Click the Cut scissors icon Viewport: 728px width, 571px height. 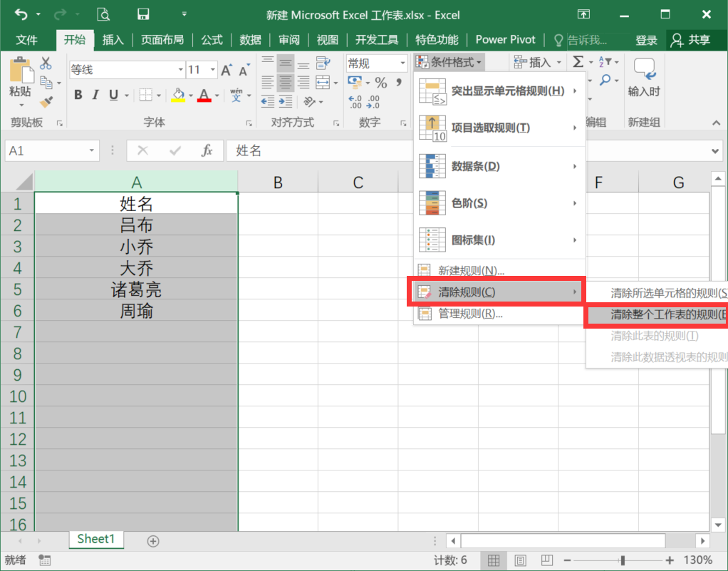[x=46, y=63]
